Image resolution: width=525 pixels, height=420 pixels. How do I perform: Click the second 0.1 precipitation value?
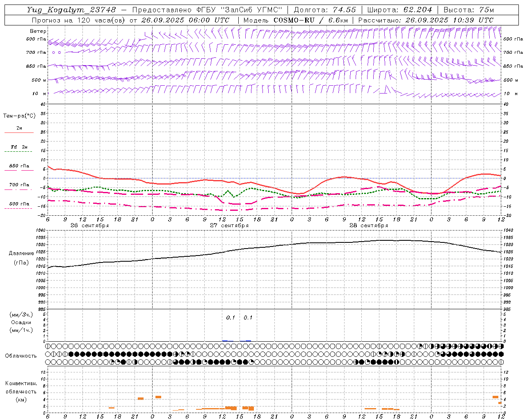[x=248, y=317]
